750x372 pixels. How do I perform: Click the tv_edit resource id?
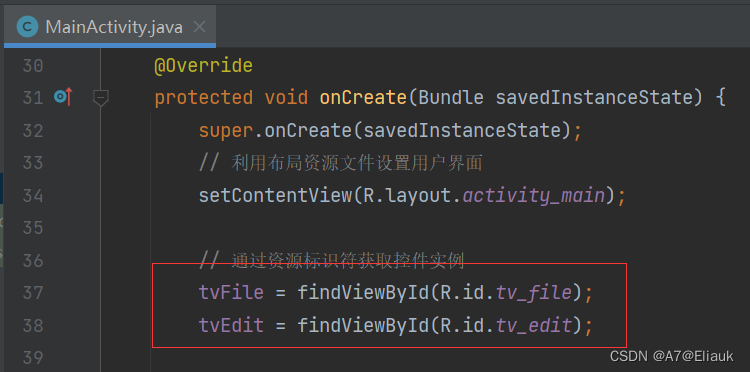pyautogui.click(x=534, y=326)
